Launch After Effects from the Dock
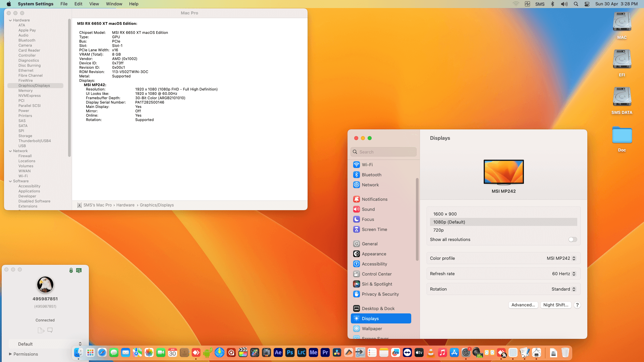This screenshot has height=362, width=644. tap(278, 353)
